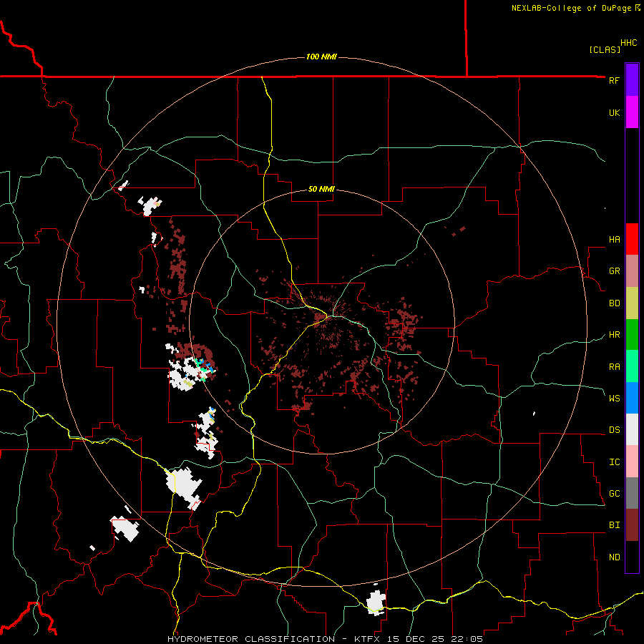Viewport: 644px width, 644px height.
Task: Click the RF legend label
Action: [x=614, y=80]
